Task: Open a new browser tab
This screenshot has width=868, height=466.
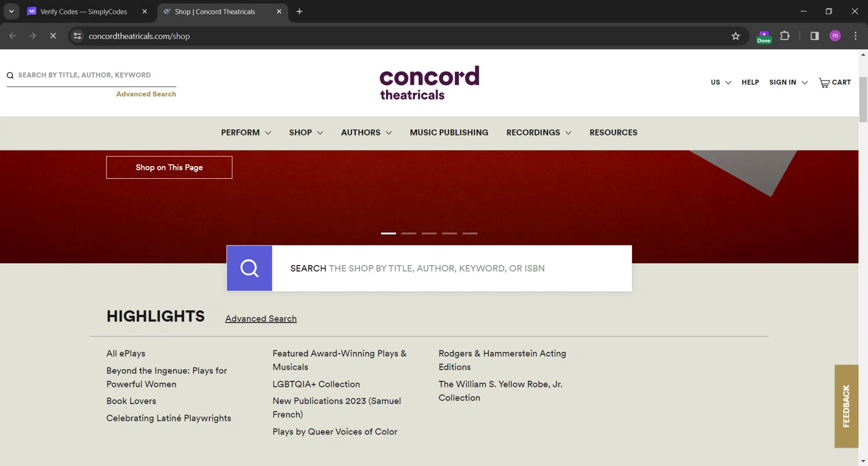Action: coord(299,12)
